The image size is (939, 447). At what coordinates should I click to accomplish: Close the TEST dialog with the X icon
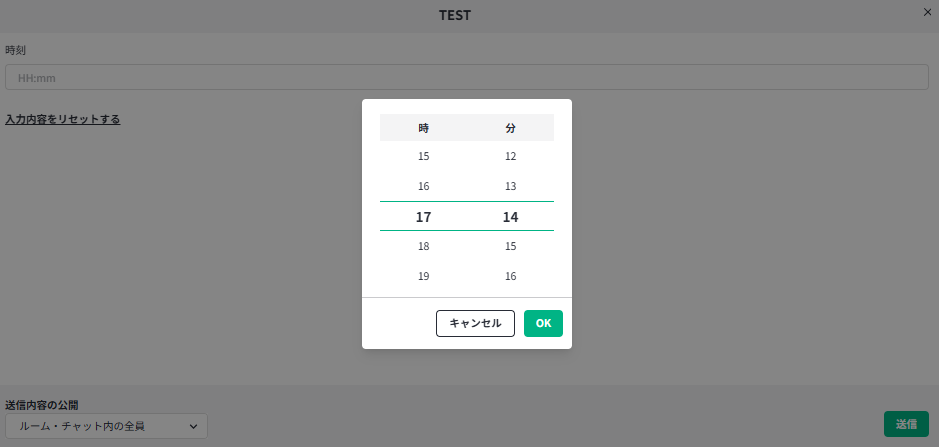(926, 11)
